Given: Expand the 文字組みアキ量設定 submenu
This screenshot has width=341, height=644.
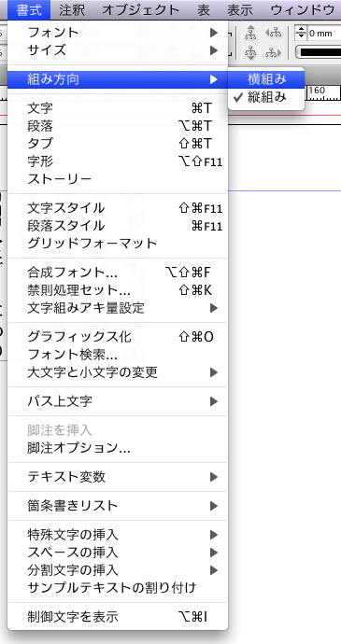Looking at the screenshot, I should tap(117, 308).
